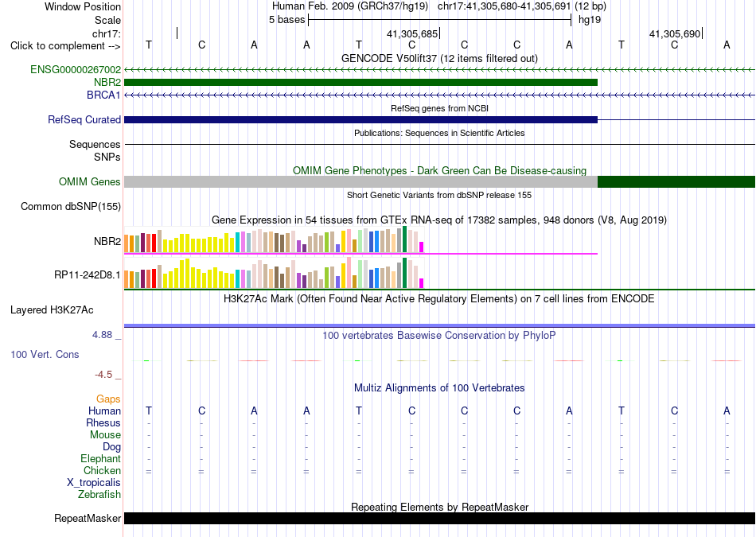Click the Gaps row label
Screen dimensions: 756x537
(x=108, y=399)
